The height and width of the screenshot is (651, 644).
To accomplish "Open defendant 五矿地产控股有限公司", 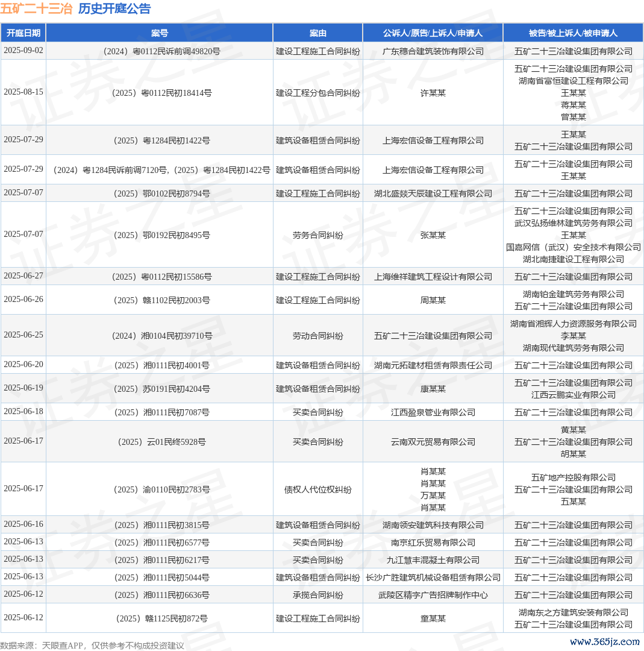I will (573, 477).
